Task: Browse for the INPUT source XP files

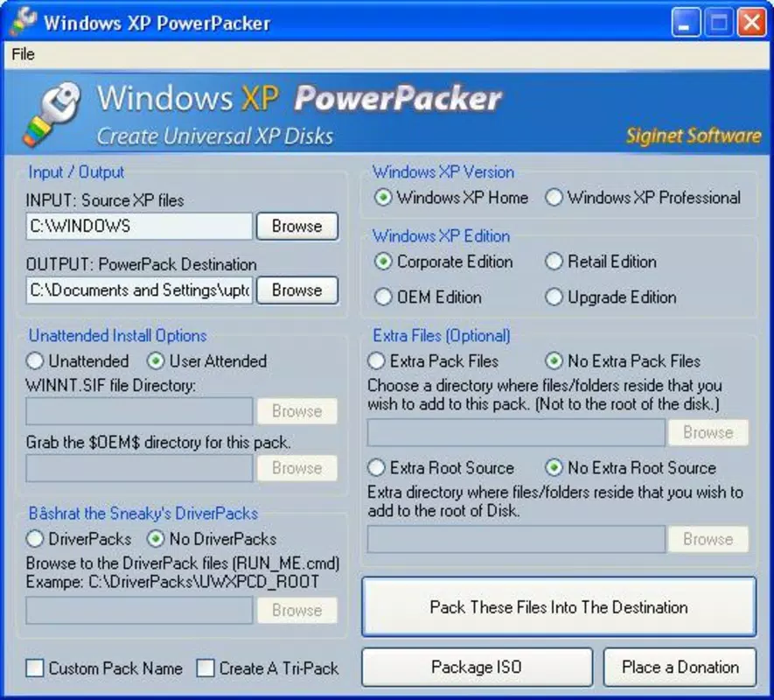Action: click(x=297, y=227)
